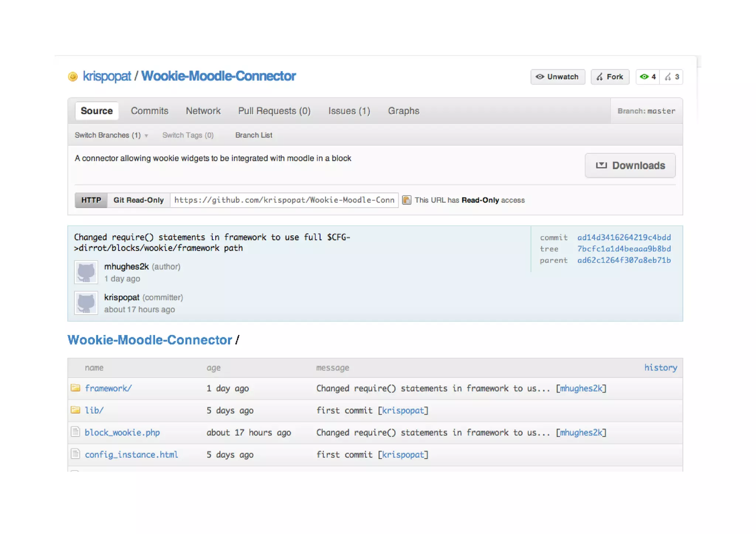
Task: Switch to the Commits tab
Action: (150, 111)
